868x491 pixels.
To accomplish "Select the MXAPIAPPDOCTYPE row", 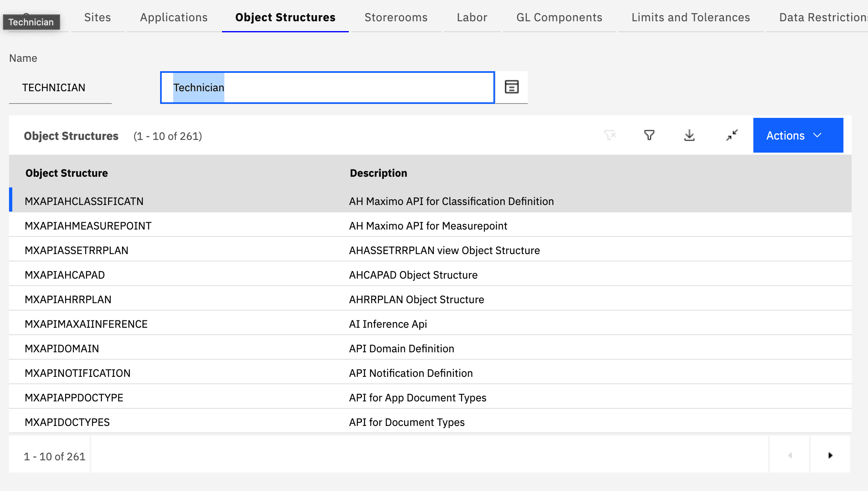I will [430, 397].
